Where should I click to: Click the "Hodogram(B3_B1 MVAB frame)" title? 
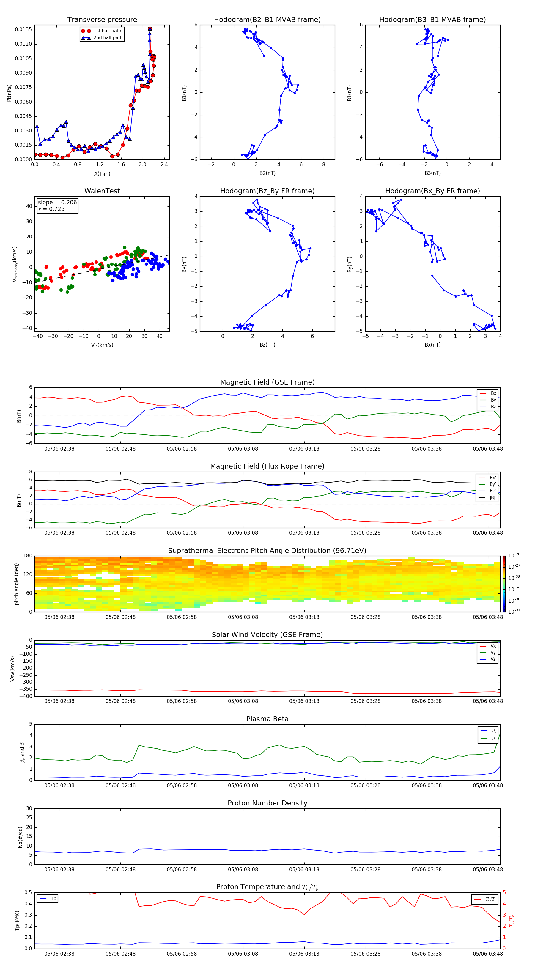coord(432,20)
